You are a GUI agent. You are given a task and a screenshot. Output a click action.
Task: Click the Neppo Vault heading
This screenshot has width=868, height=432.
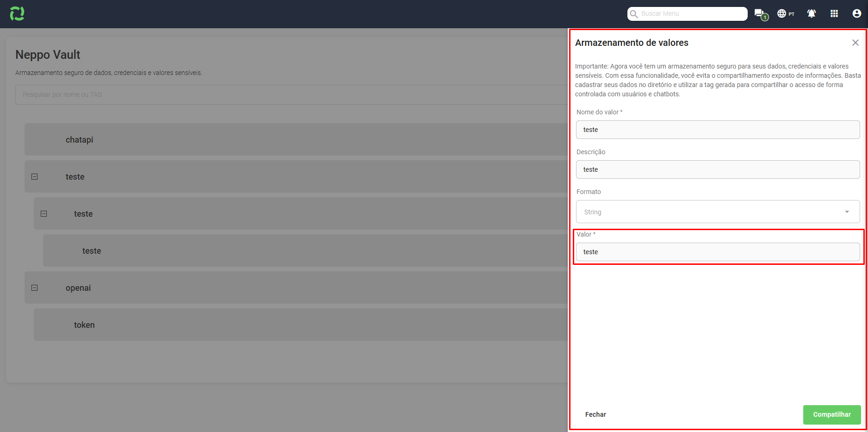[x=48, y=55]
